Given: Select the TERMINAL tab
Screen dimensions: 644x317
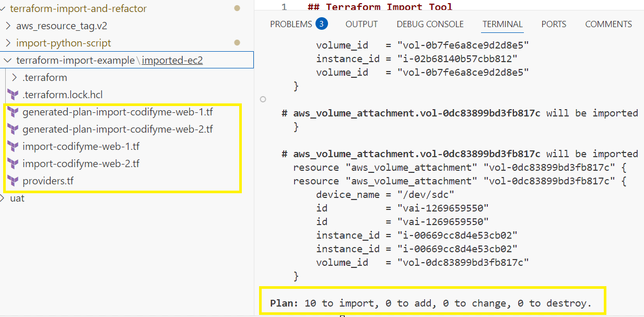Looking at the screenshot, I should [x=502, y=24].
